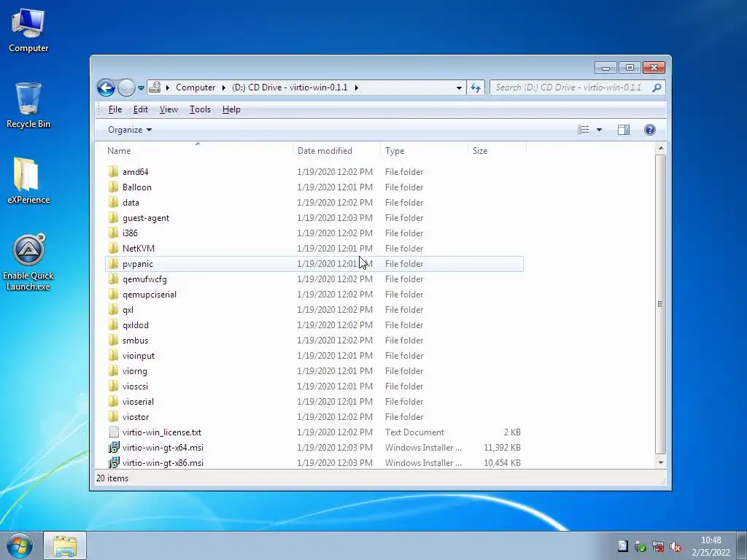Viewport: 747px width, 560px height.
Task: Select the i386 folder icon
Action: (113, 233)
